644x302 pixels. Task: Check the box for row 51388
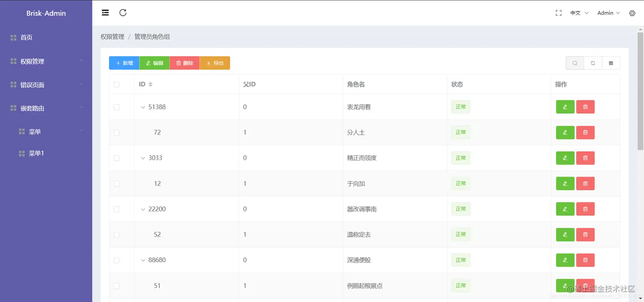pos(117,107)
